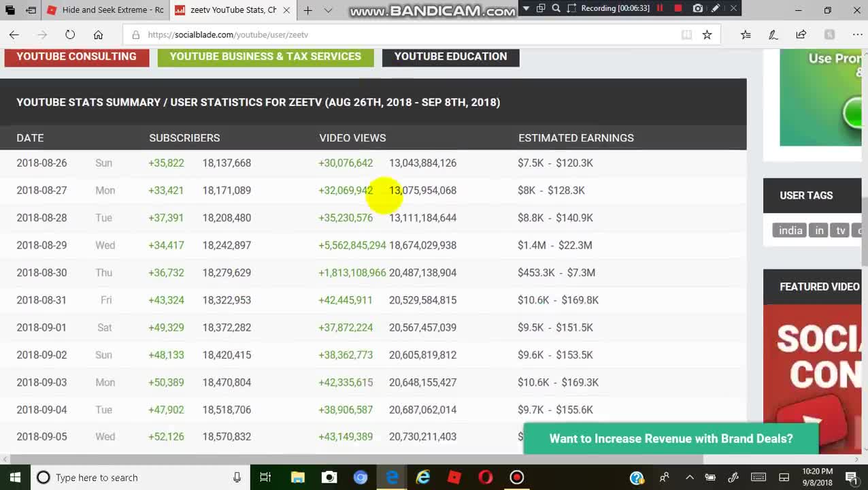Close the zeetv YouTube Stats tab

[286, 10]
